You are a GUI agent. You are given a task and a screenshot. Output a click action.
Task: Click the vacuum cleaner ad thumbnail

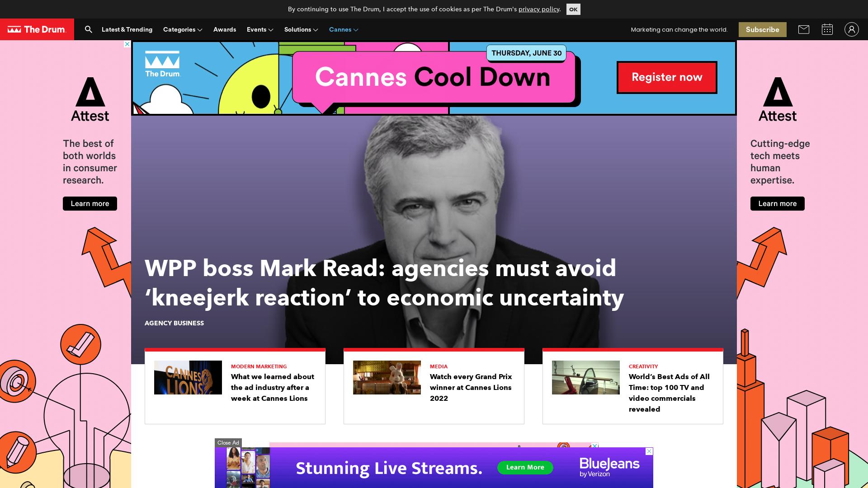(585, 377)
